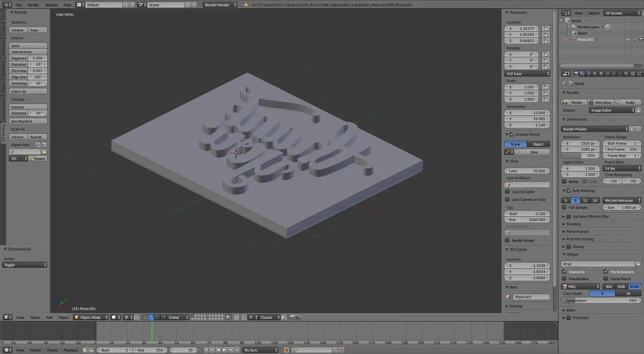Select the translate manipulator arrow icon
Viewport: 644px width, 354px height.
[x=150, y=317]
